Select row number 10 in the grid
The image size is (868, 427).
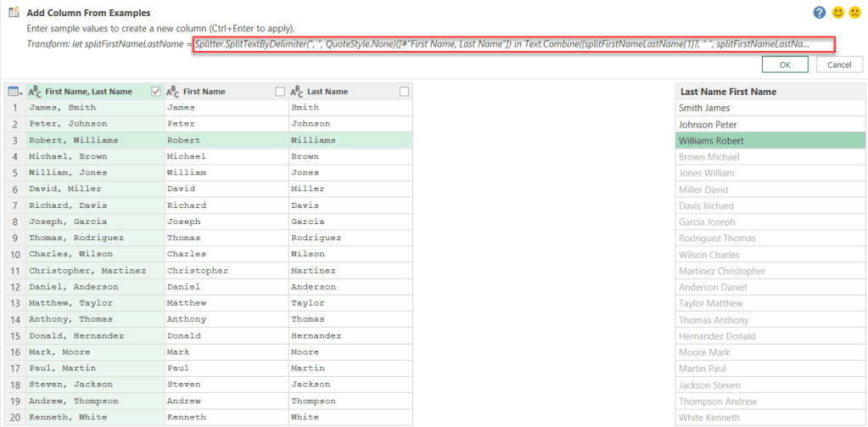[x=14, y=254]
